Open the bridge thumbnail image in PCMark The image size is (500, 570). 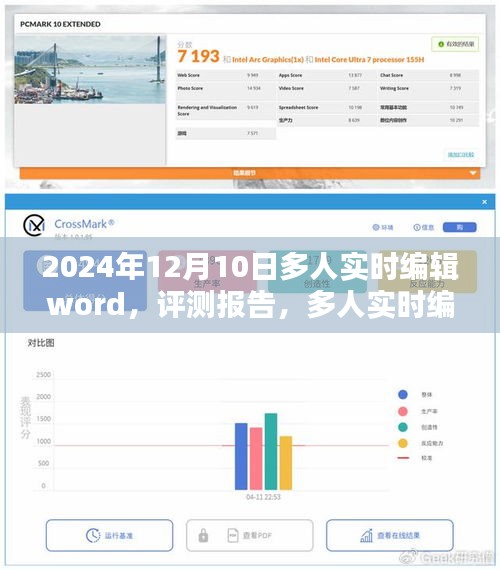point(90,69)
